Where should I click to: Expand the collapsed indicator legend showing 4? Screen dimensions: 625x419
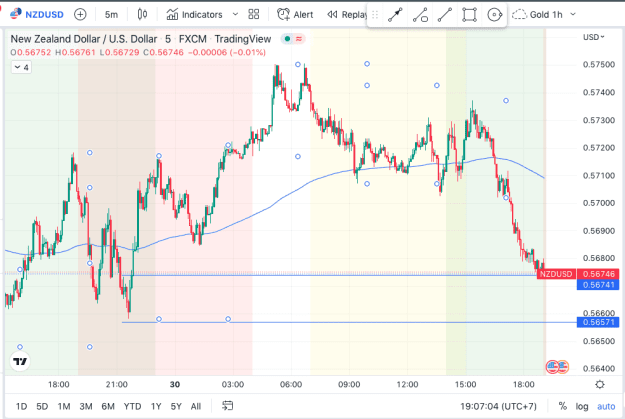pos(21,67)
